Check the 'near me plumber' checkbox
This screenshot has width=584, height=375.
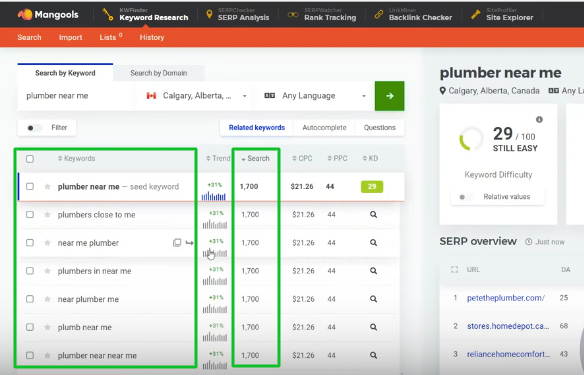click(x=30, y=243)
